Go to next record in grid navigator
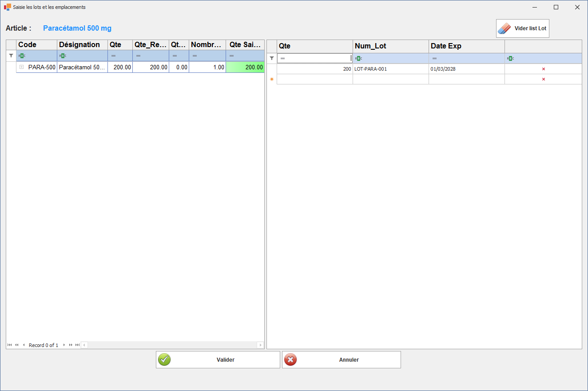 coord(64,345)
